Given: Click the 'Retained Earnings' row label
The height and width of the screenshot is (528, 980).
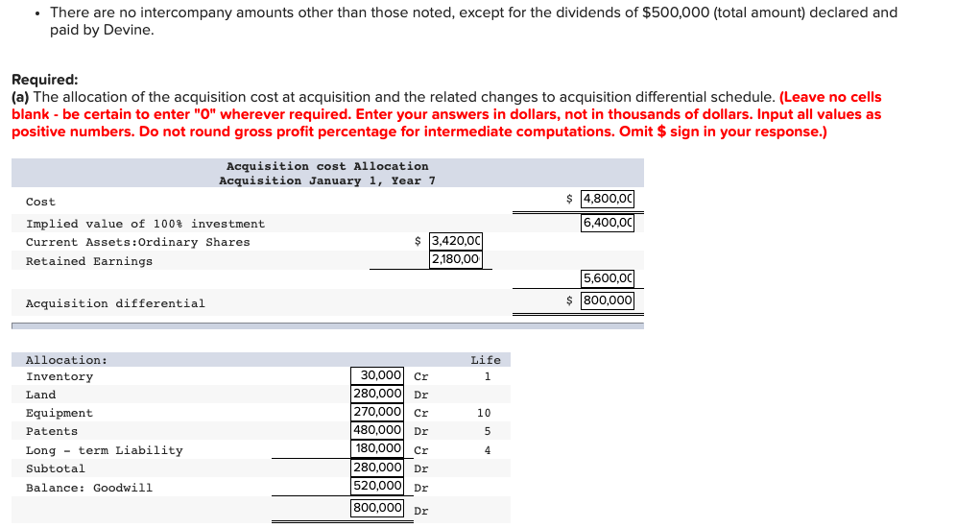Looking at the screenshot, I should [x=88, y=261].
